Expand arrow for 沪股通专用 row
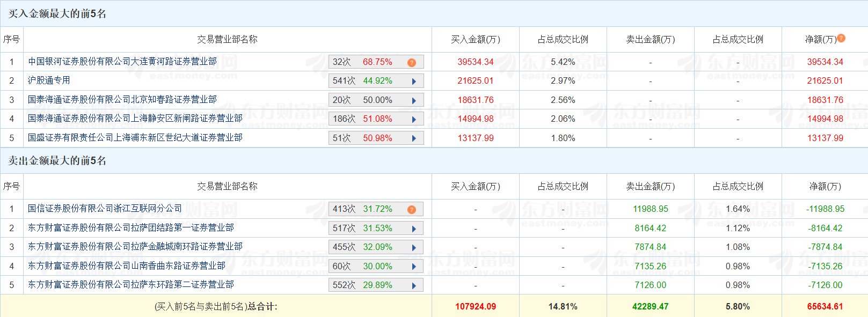Image resolution: width=868 pixels, height=317 pixels. 414,82
